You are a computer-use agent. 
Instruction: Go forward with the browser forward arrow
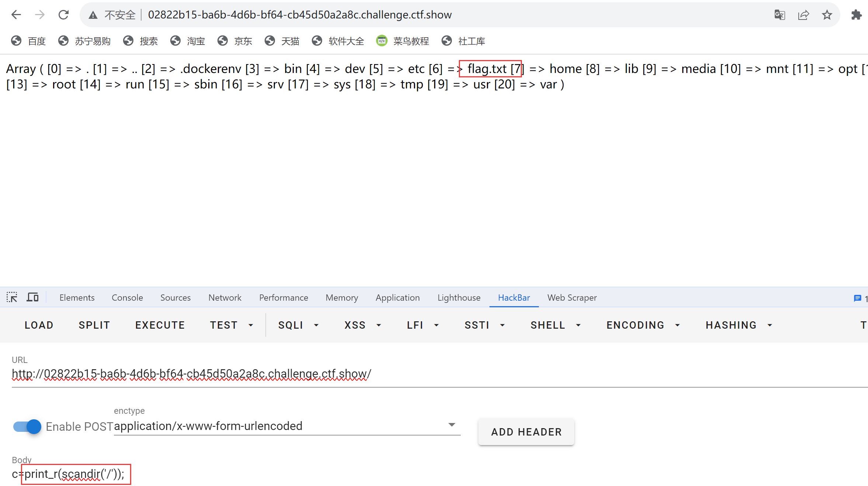40,15
